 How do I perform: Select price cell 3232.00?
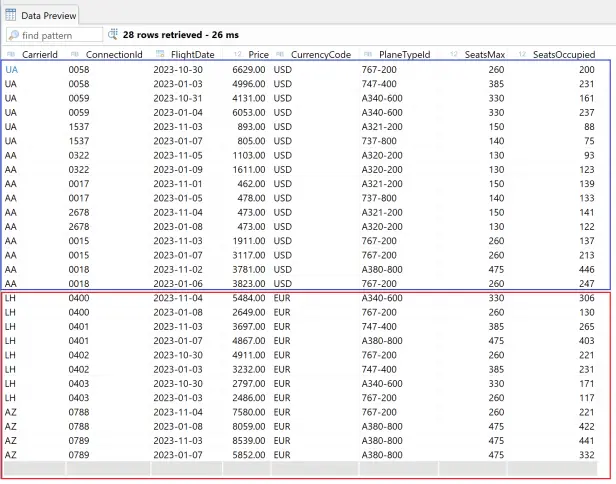[x=249, y=369]
